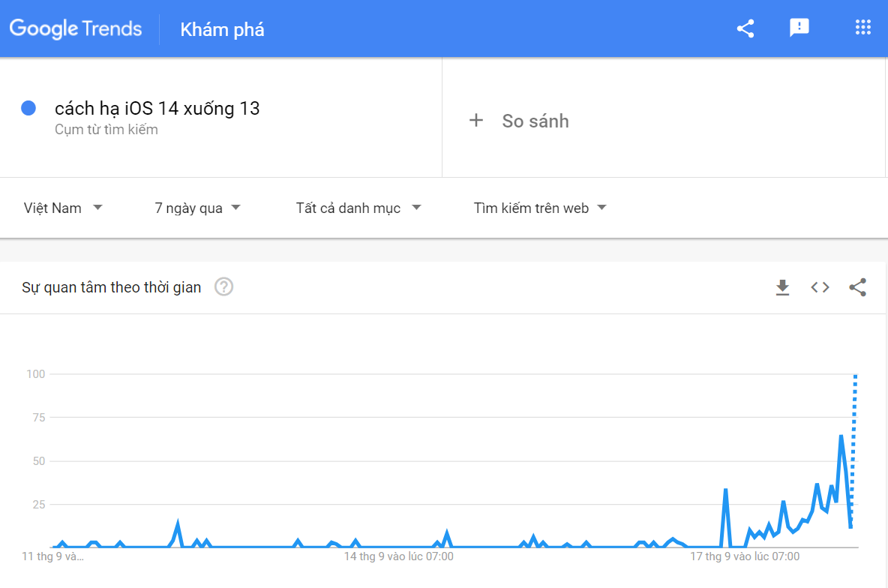
Task: Download the interest over time CSV
Action: [x=782, y=287]
